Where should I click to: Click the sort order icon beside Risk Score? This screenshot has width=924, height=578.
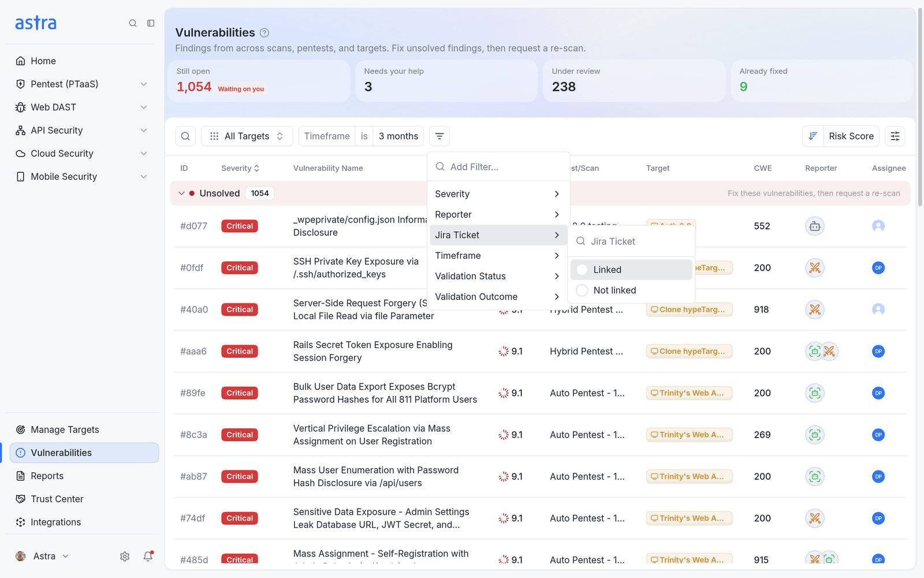click(x=813, y=136)
